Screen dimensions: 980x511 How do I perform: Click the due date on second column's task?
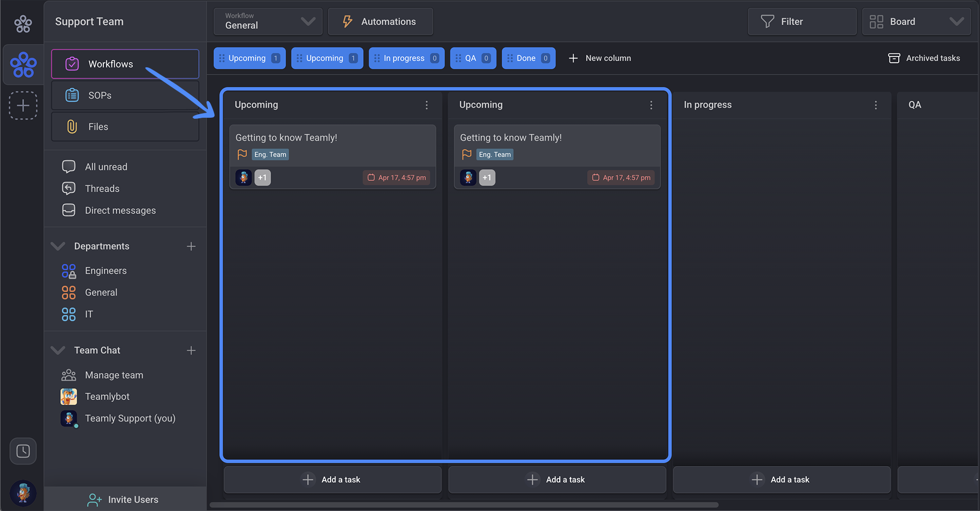coord(621,177)
